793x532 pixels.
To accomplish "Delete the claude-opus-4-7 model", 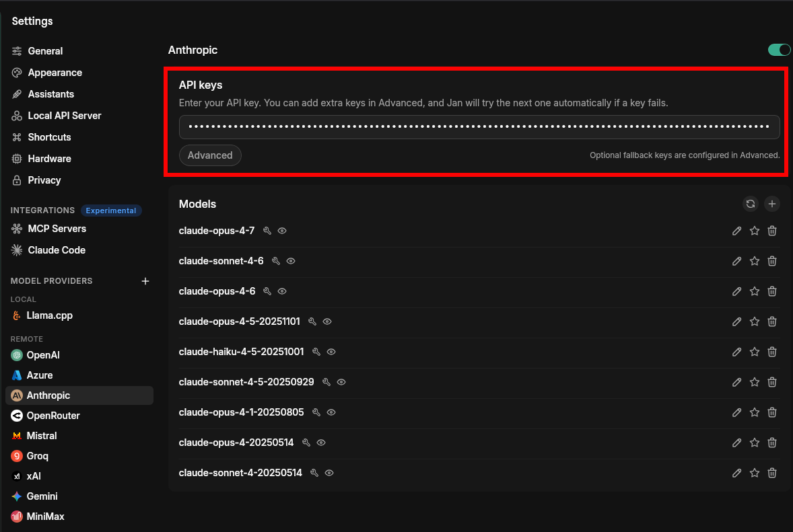I will pyautogui.click(x=772, y=231).
